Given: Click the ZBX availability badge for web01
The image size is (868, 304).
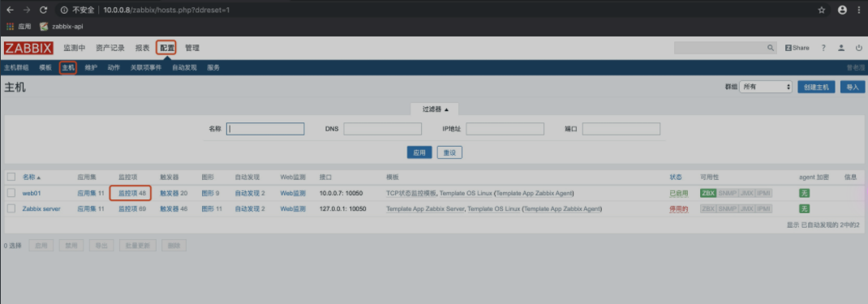Looking at the screenshot, I should pyautogui.click(x=708, y=194).
